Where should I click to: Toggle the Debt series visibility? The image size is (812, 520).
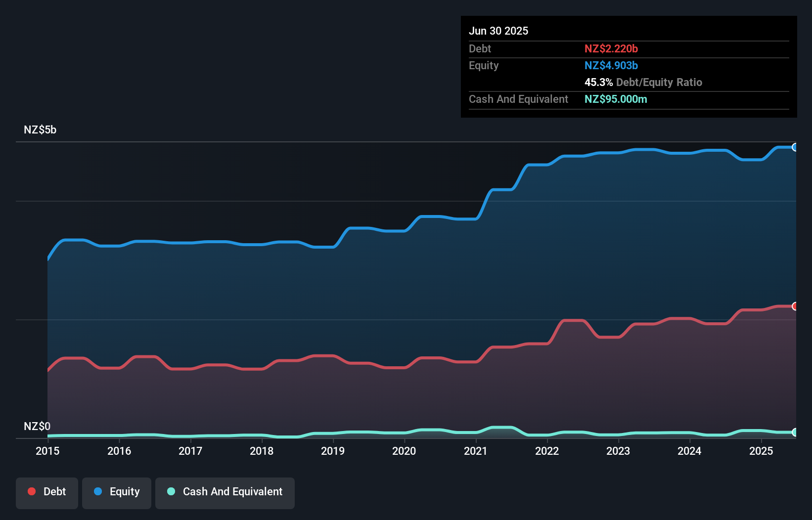47,492
